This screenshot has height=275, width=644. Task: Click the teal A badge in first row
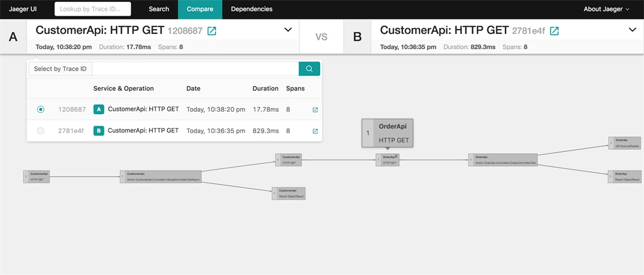tap(99, 109)
